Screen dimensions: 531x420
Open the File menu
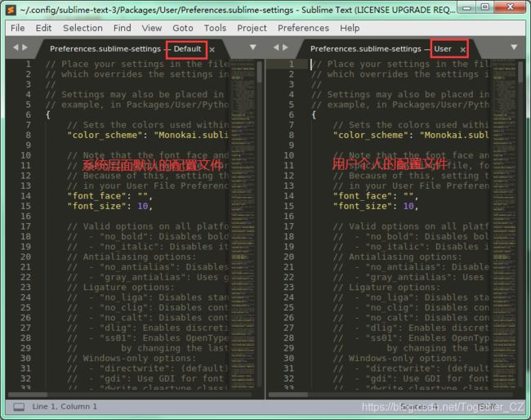tap(18, 28)
